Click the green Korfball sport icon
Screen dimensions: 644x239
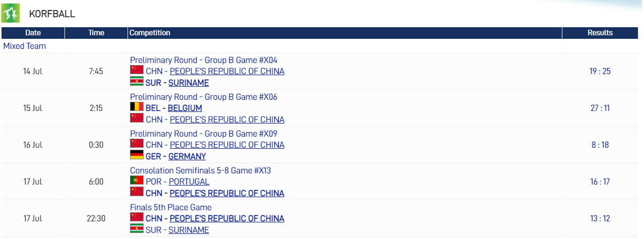coord(11,13)
